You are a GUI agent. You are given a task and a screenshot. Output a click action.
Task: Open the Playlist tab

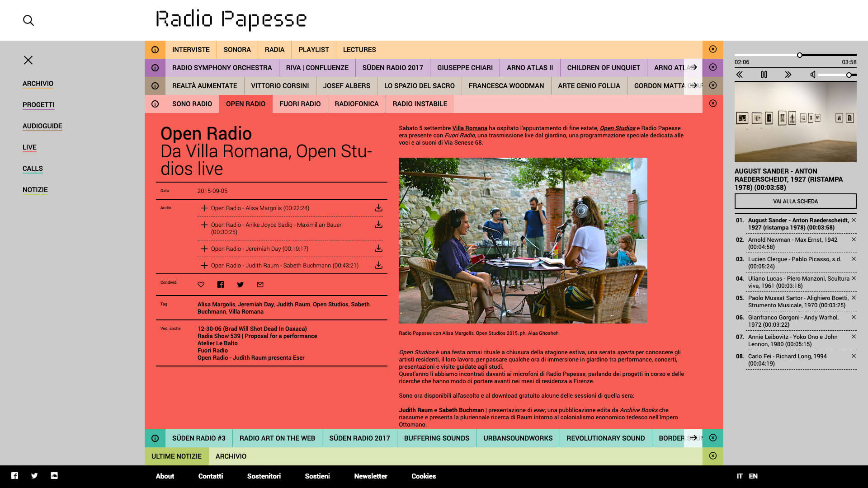point(313,50)
